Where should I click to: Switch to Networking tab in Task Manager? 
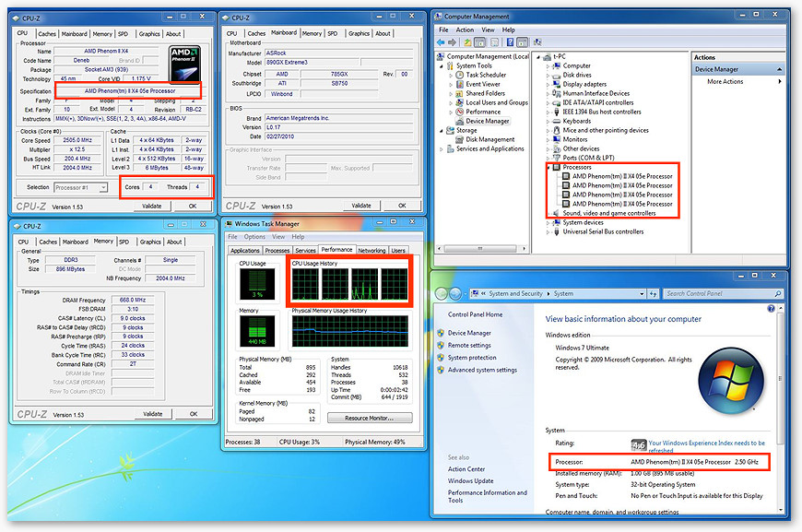click(372, 250)
